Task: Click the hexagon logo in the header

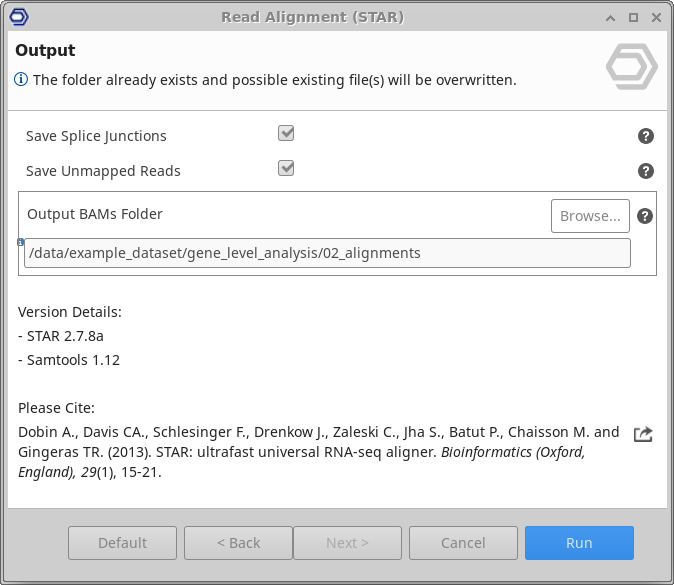Action: [x=631, y=68]
